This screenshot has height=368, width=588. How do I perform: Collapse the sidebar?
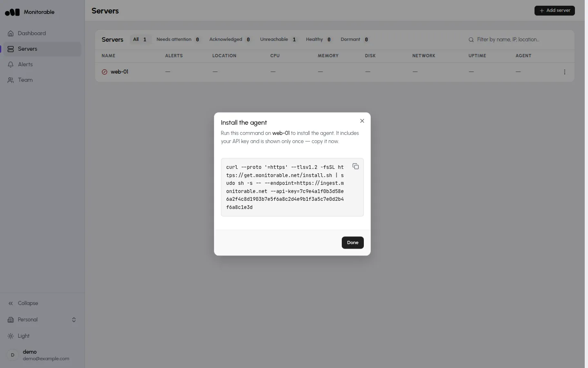coord(42,303)
